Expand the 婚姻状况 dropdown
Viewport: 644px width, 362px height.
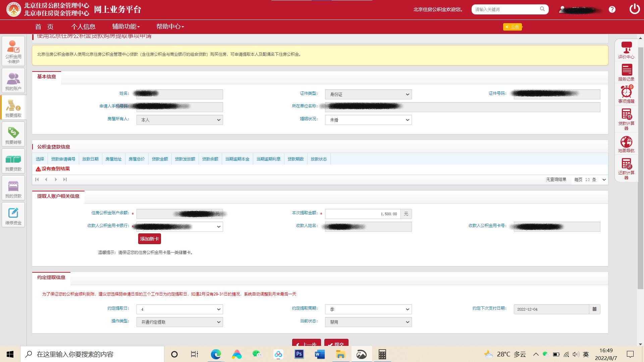click(368, 120)
